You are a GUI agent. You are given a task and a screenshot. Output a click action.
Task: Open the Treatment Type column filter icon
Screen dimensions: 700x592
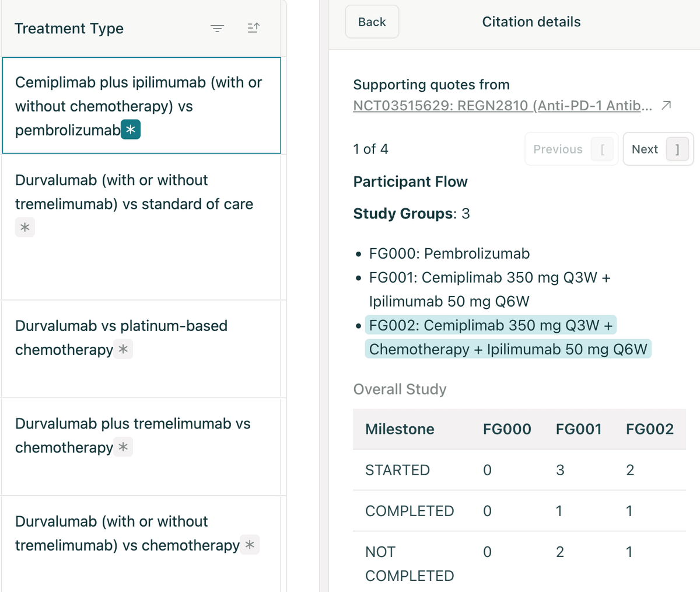coord(218,28)
